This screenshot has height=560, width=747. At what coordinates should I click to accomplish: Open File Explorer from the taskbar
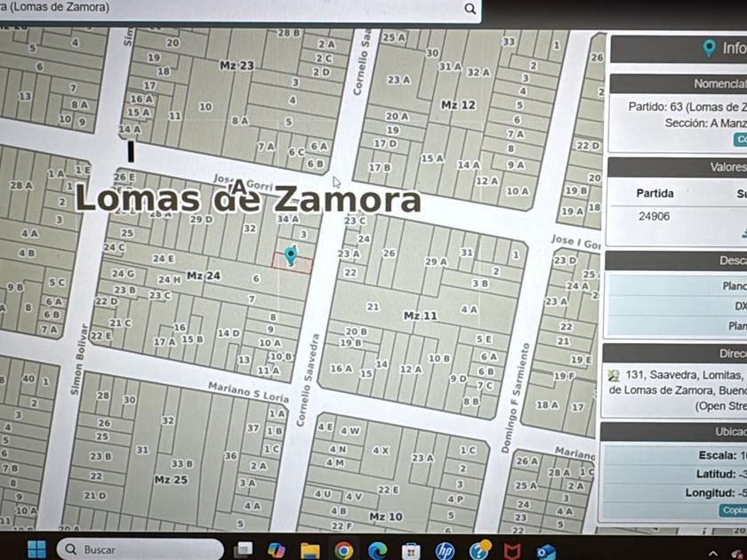pyautogui.click(x=309, y=550)
